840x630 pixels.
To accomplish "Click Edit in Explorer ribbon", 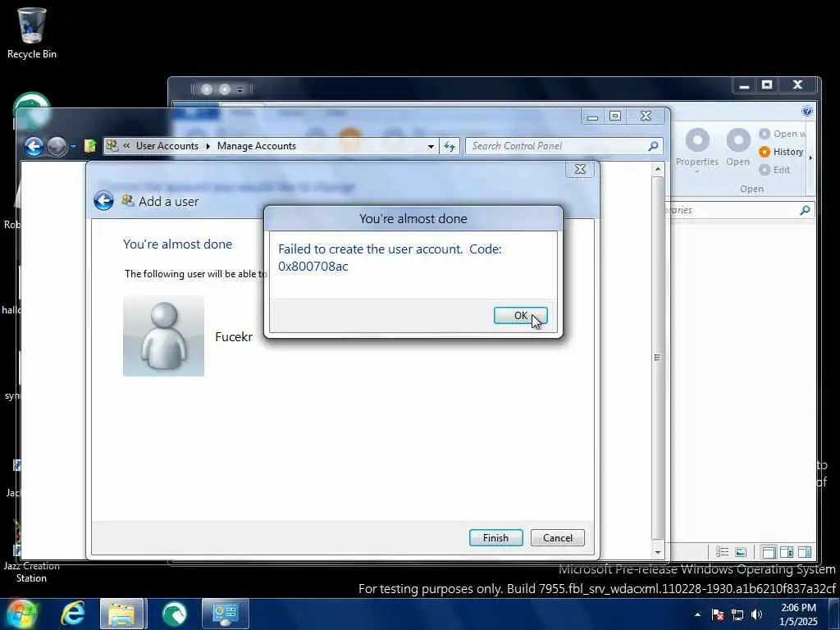I will (775, 169).
